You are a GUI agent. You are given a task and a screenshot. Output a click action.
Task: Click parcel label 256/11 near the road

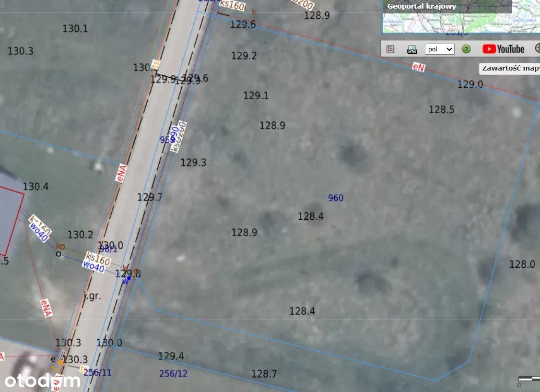(97, 372)
